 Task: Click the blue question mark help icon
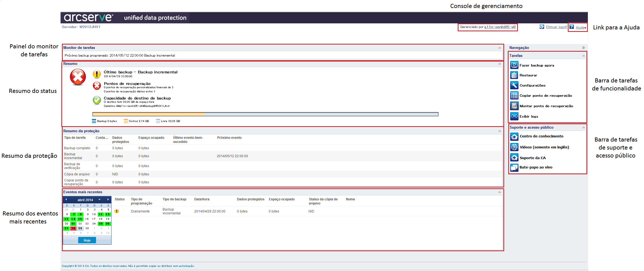572,27
